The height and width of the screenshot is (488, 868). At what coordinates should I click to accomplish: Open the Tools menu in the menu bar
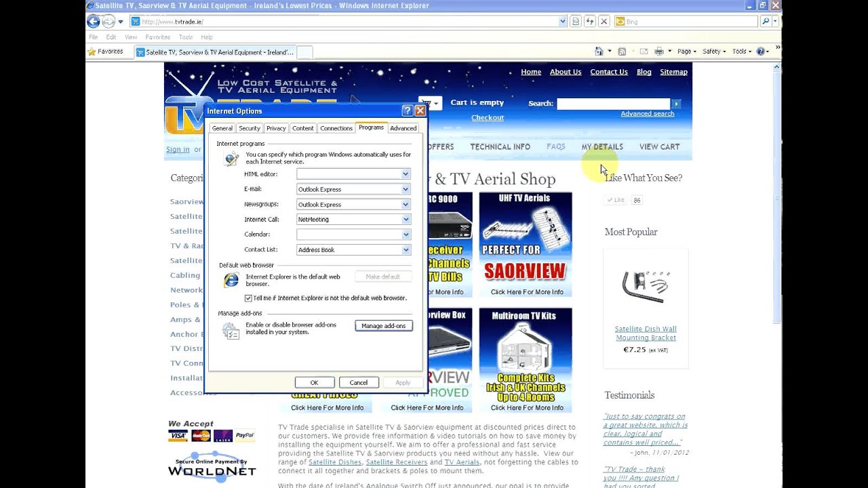tap(186, 37)
